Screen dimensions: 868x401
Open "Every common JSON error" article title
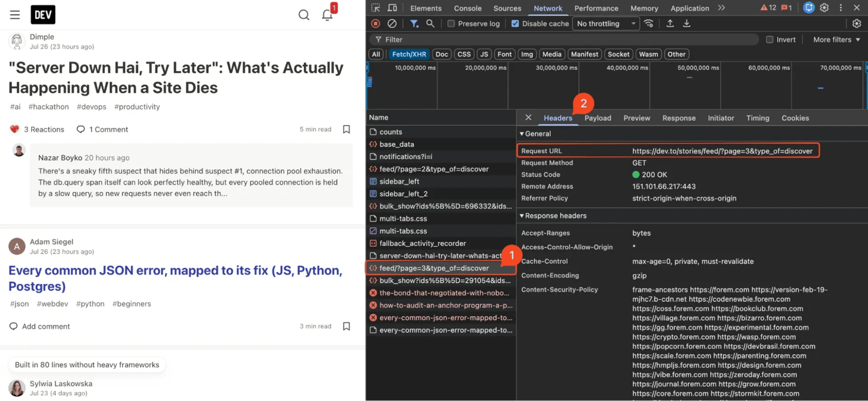click(x=175, y=278)
